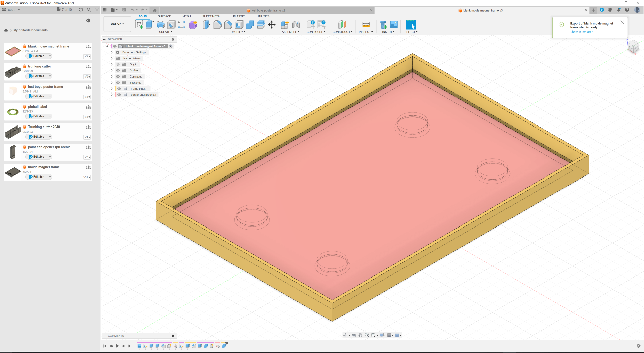Switch to the SHEET METAL tab
Image resolution: width=644 pixels, height=353 pixels.
pyautogui.click(x=212, y=16)
